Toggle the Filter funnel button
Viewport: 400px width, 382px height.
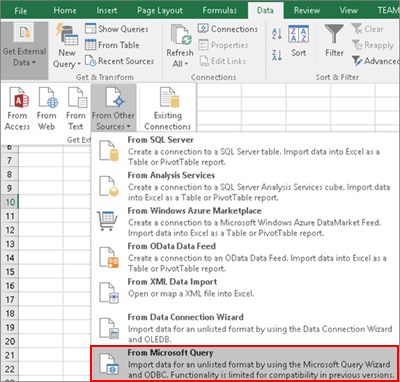(334, 41)
